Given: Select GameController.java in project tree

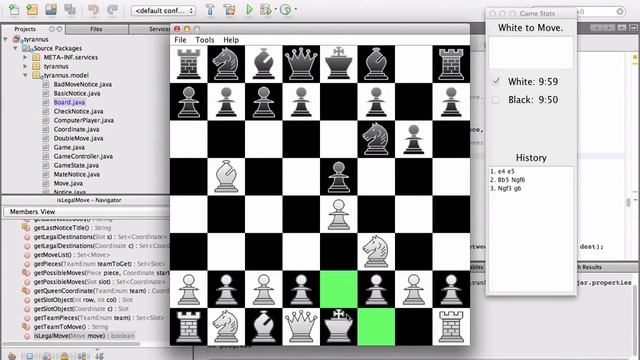Looking at the screenshot, I should click(x=83, y=156).
